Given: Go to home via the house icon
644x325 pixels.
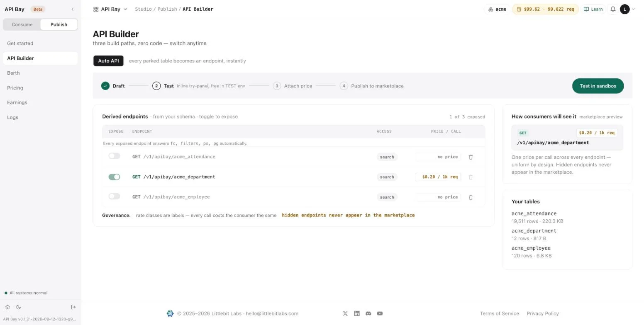Looking at the screenshot, I should tap(7, 307).
